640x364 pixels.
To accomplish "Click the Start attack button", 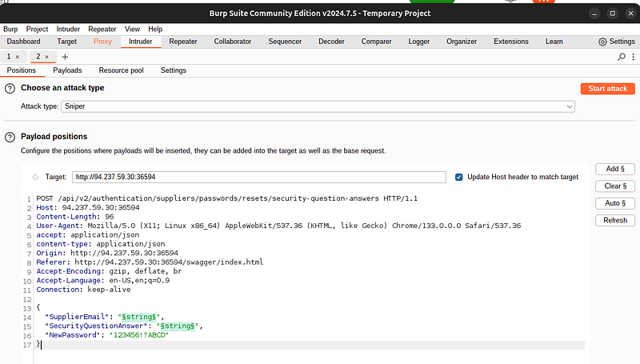I will (608, 89).
